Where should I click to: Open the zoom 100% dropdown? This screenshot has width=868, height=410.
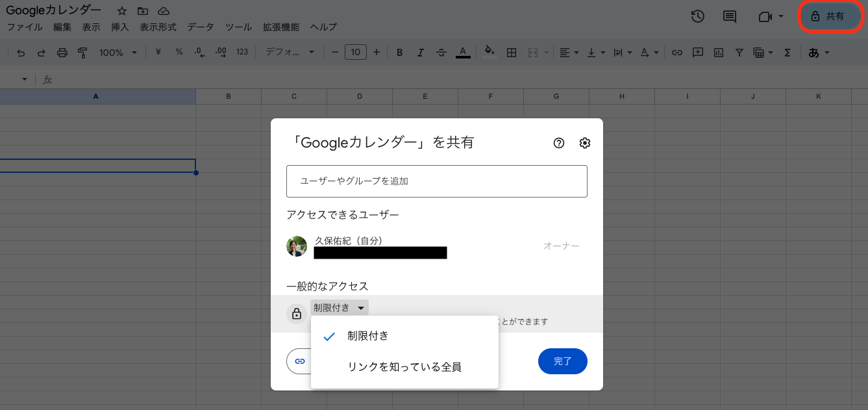118,53
